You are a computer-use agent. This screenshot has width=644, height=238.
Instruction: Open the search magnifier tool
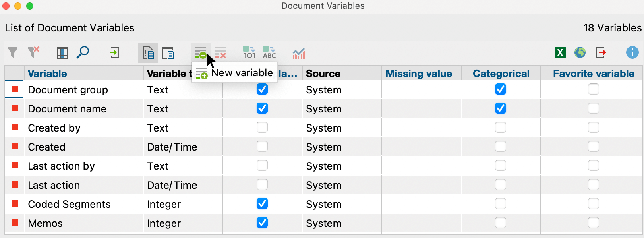(83, 52)
